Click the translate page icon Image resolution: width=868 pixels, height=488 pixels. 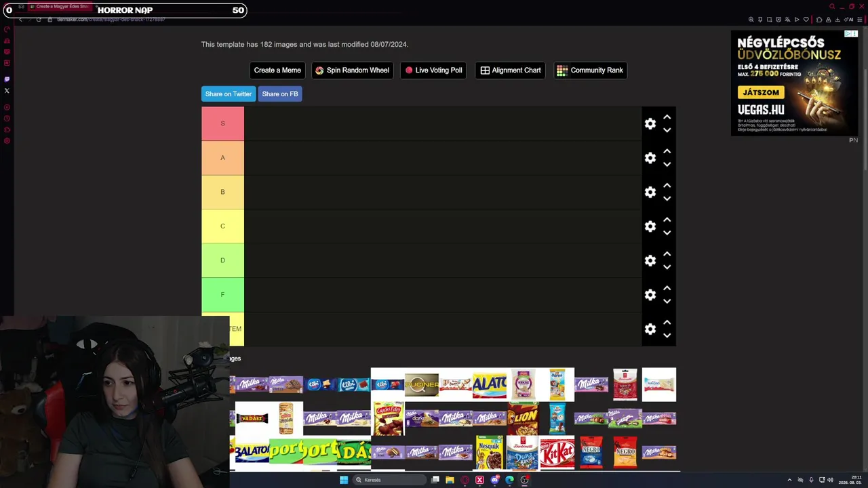click(787, 20)
